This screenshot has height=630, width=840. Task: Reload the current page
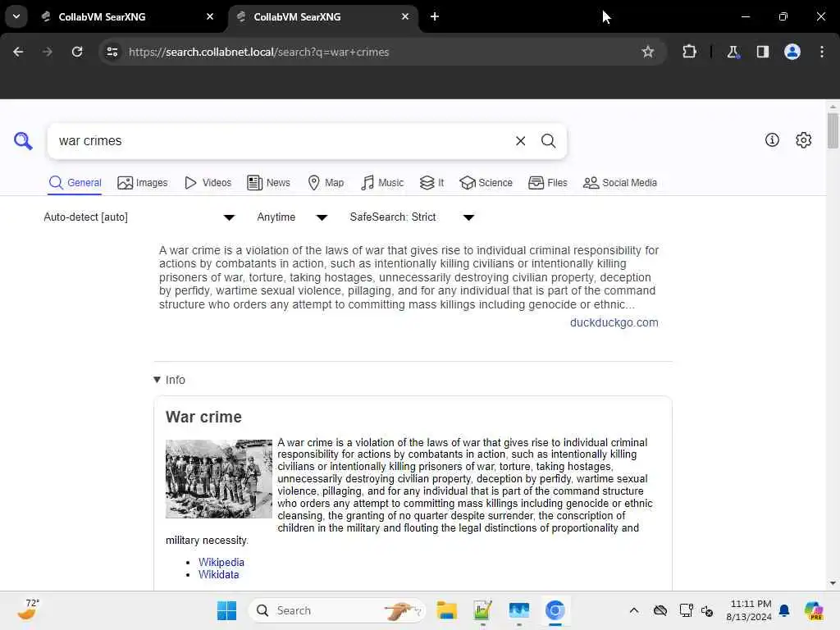(77, 52)
